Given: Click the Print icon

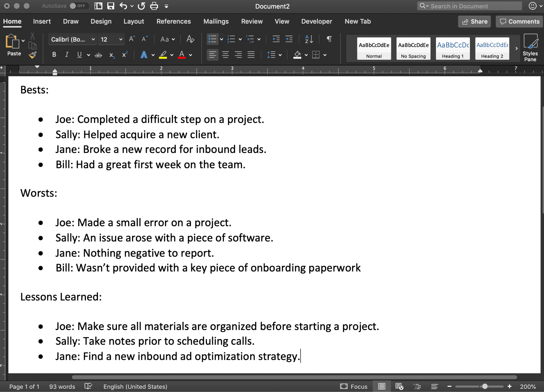Looking at the screenshot, I should (x=154, y=6).
